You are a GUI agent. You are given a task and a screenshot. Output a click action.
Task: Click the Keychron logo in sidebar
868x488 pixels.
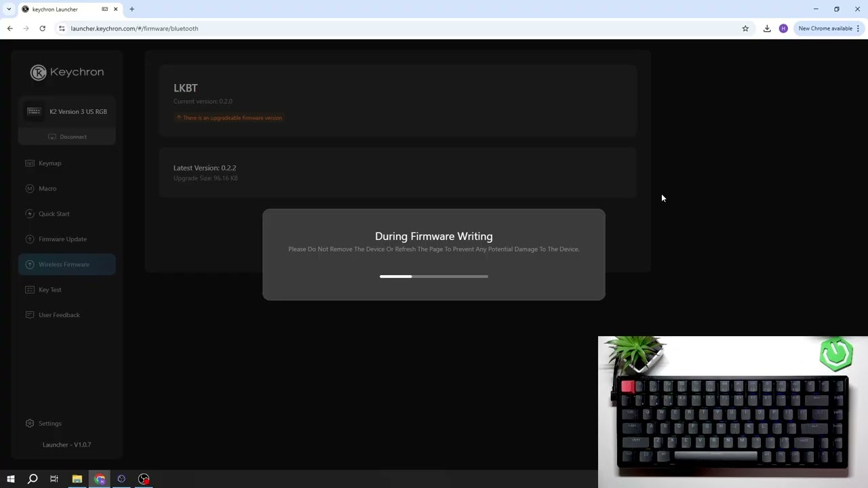coord(67,73)
